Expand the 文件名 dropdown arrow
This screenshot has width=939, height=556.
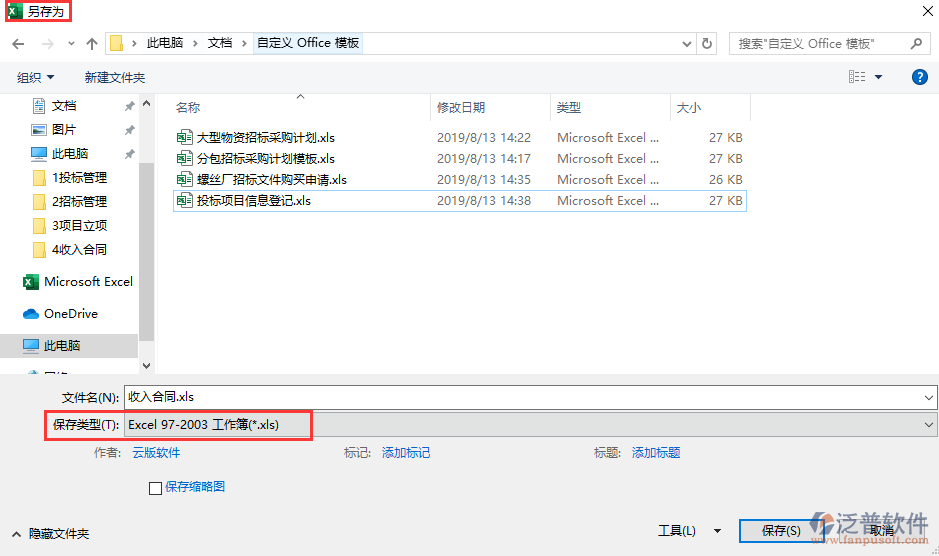(929, 397)
